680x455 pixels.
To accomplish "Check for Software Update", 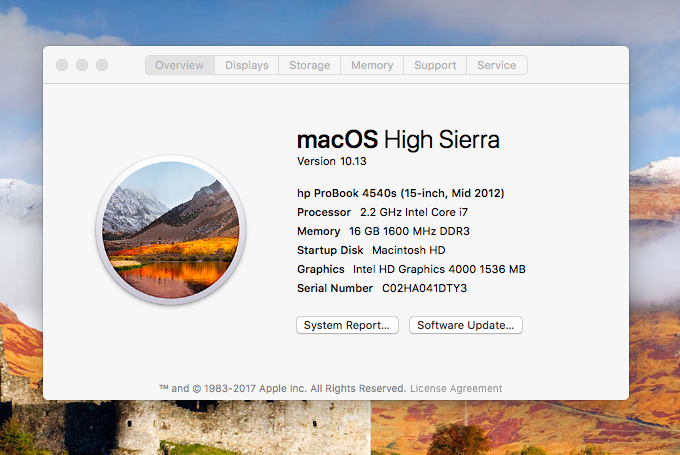I will click(x=466, y=325).
